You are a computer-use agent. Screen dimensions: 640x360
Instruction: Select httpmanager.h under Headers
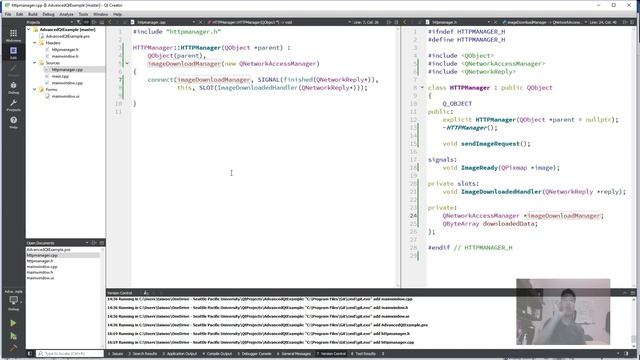point(65,49)
